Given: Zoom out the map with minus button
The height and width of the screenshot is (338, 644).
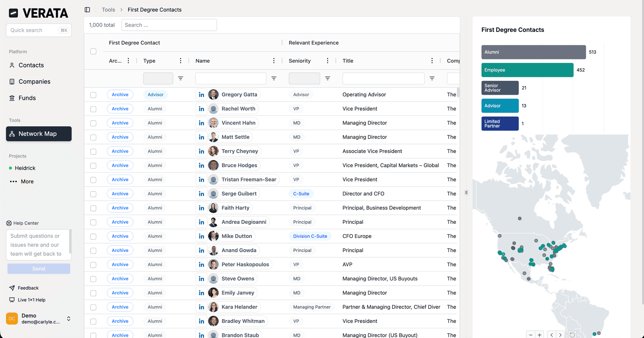Looking at the screenshot, I should click(x=531, y=335).
